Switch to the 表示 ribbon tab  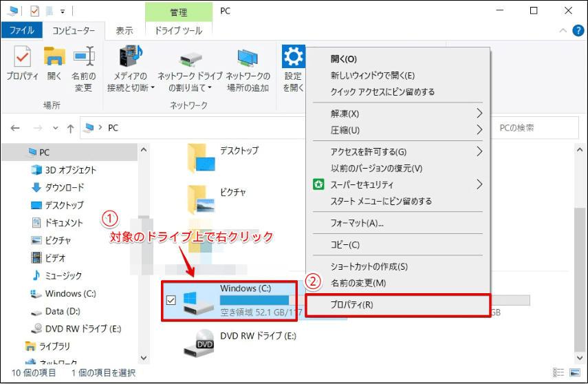(x=124, y=30)
